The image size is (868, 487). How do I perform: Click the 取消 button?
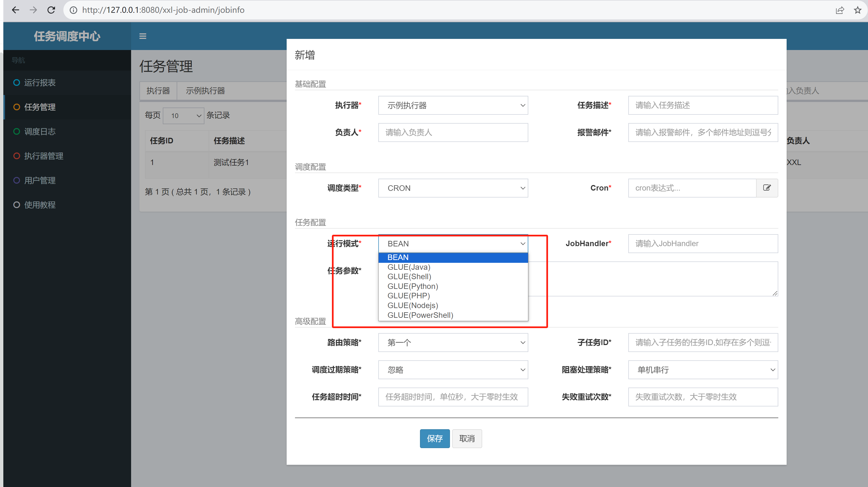pyautogui.click(x=467, y=438)
